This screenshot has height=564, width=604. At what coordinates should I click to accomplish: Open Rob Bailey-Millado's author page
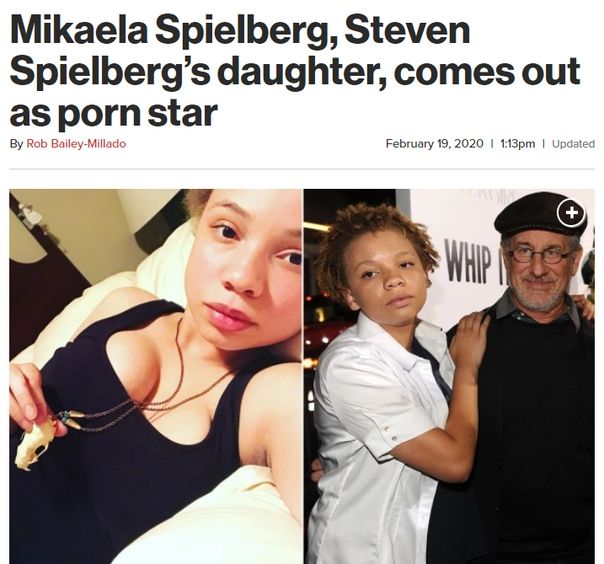(76, 144)
